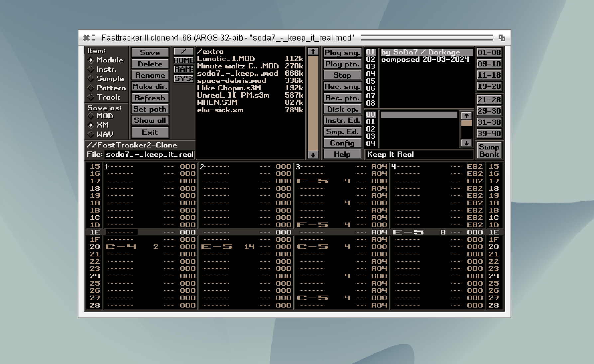
Task: Select the Module item radio button
Action: coord(91,60)
